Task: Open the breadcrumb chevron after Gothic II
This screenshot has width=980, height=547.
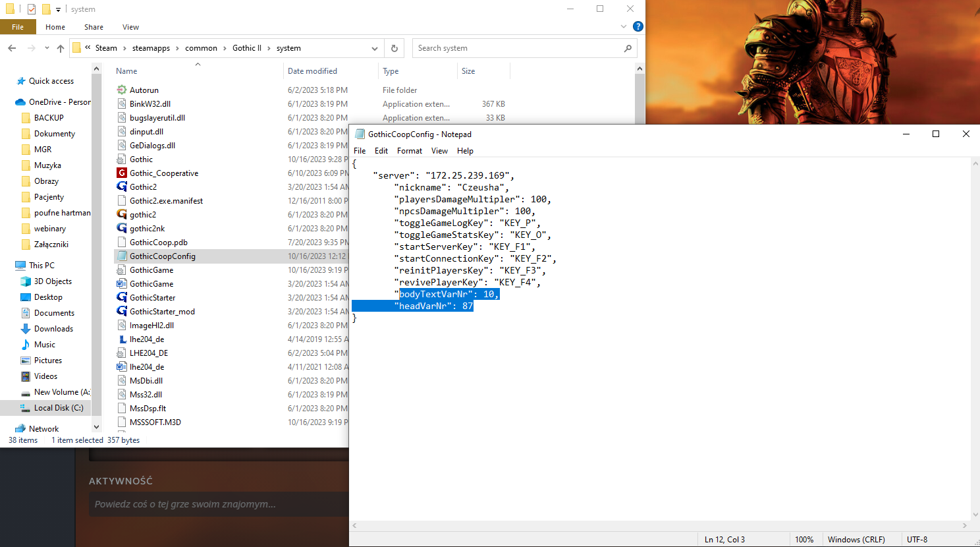Action: [x=269, y=48]
